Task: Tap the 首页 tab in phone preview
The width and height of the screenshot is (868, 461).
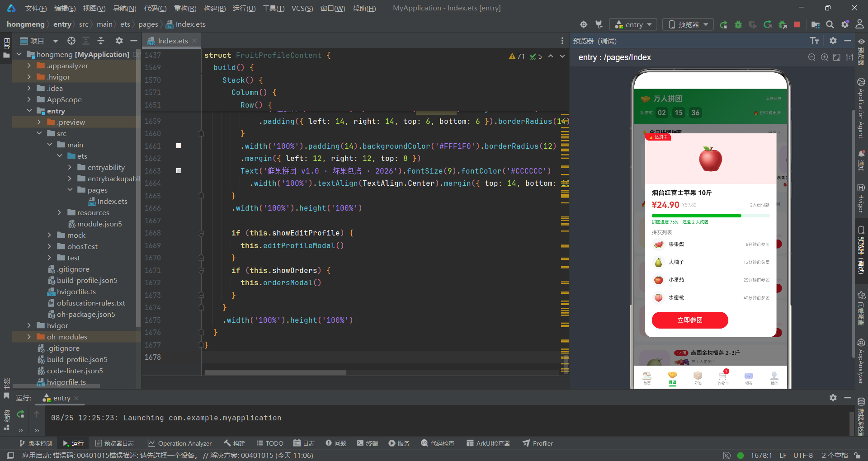Action: (647, 378)
